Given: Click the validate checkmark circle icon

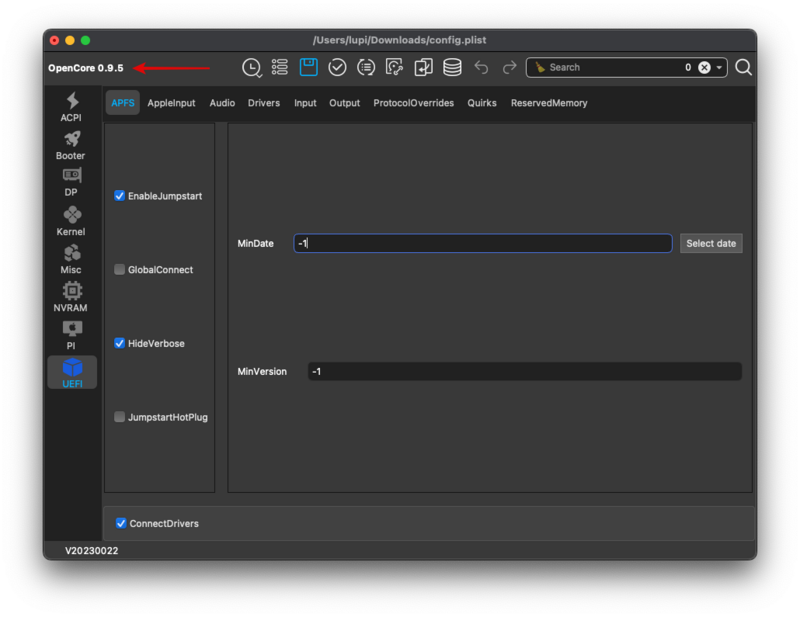Looking at the screenshot, I should click(x=338, y=67).
